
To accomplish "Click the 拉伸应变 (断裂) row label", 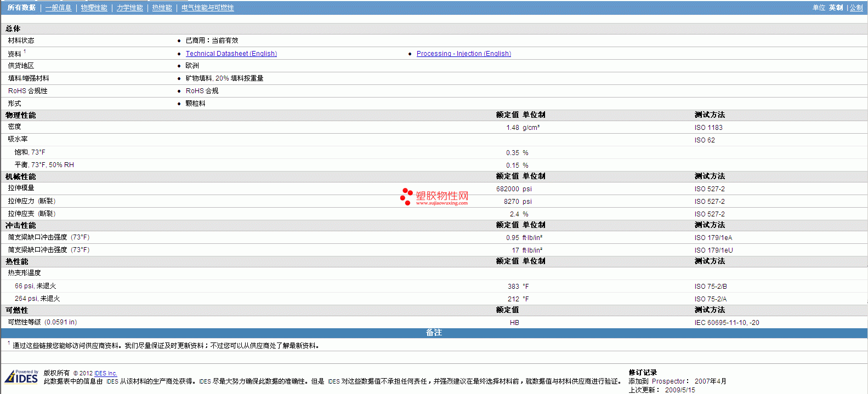I will 32,214.
